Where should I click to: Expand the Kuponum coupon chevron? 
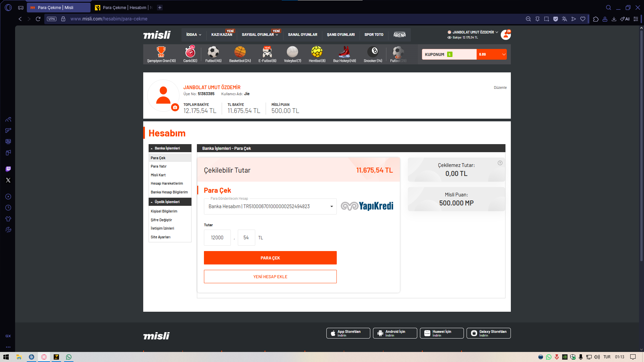click(504, 54)
